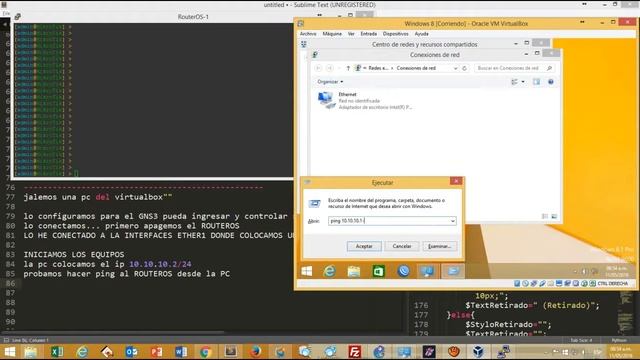Click IP text 10.10.10.2/24 on line 84
This screenshot has width=640, height=360.
[160, 264]
